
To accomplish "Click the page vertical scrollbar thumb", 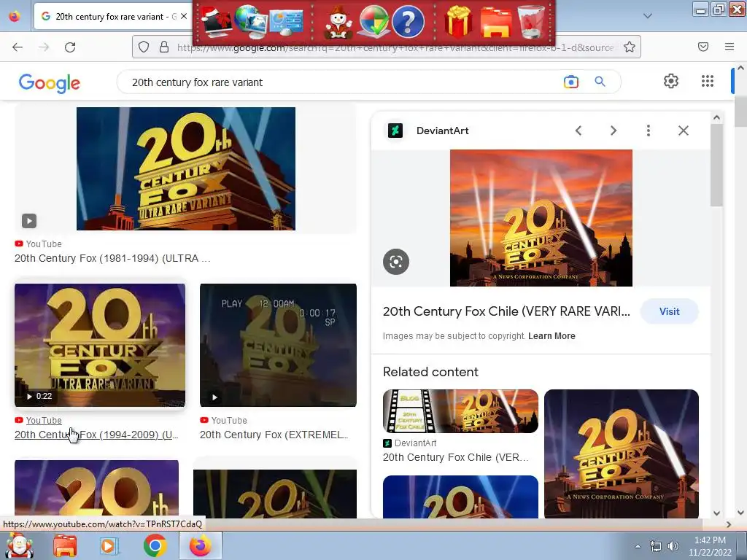I will (x=740, y=111).
